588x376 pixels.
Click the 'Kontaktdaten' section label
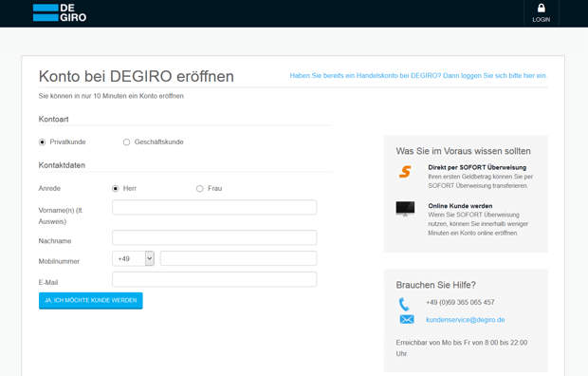tap(62, 165)
